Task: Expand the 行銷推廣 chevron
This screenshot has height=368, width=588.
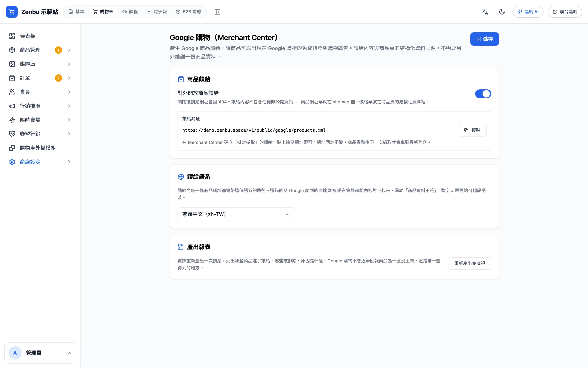Action: point(69,106)
